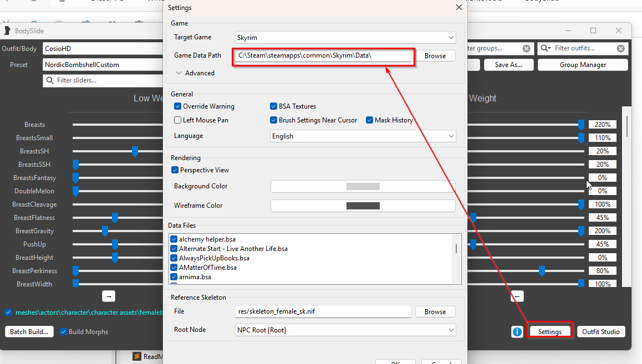Uncheck arnima.bsa
Screen dimensions: 642x364
174,277
